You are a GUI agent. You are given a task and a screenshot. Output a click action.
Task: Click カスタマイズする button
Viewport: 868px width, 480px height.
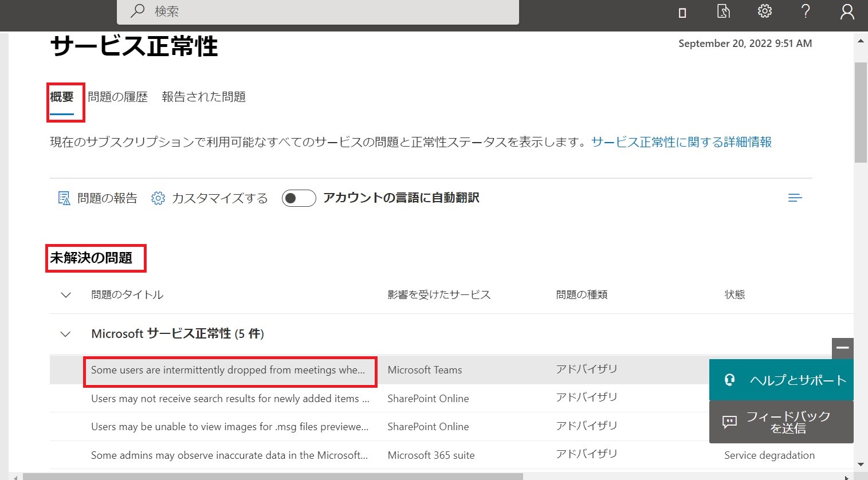[x=210, y=198]
